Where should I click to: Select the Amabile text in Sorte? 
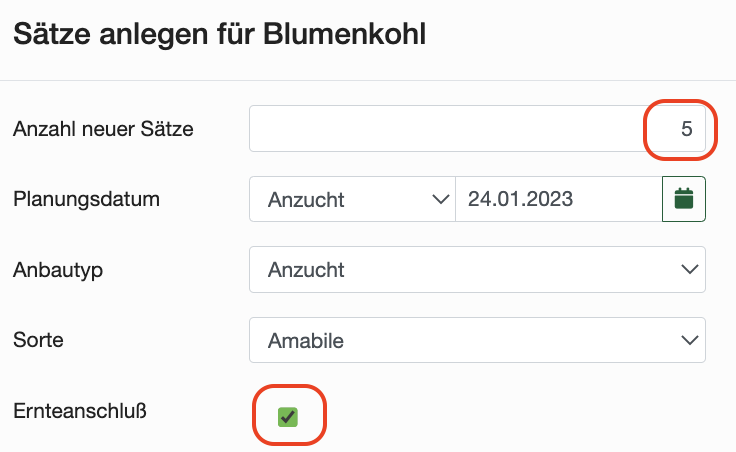point(306,340)
